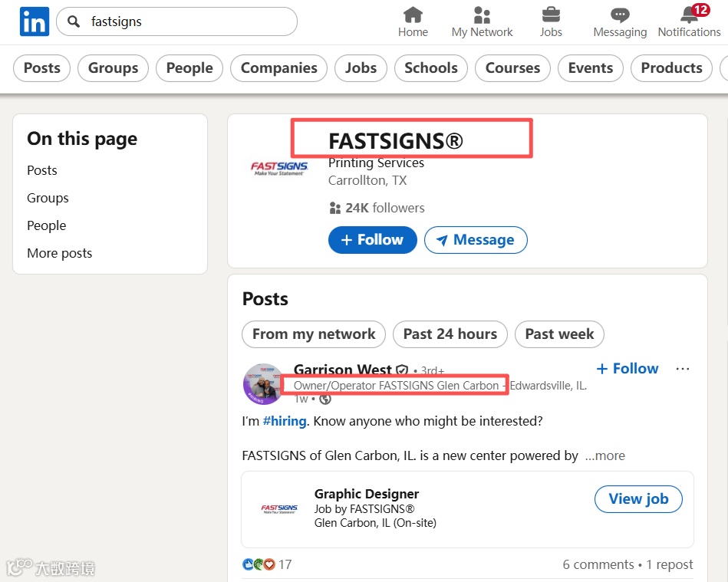Message the FASTSIGNS company
The image size is (728, 582).
476,240
